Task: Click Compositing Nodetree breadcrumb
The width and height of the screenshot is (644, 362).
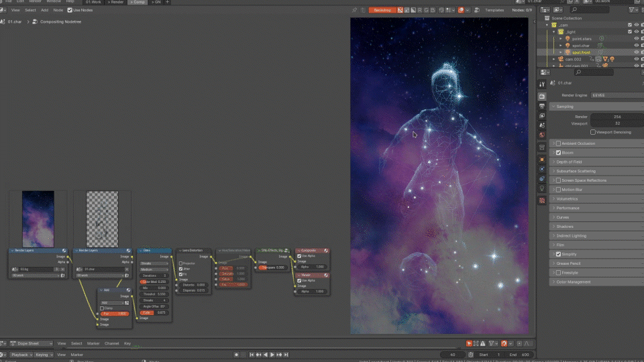Action: (60, 21)
